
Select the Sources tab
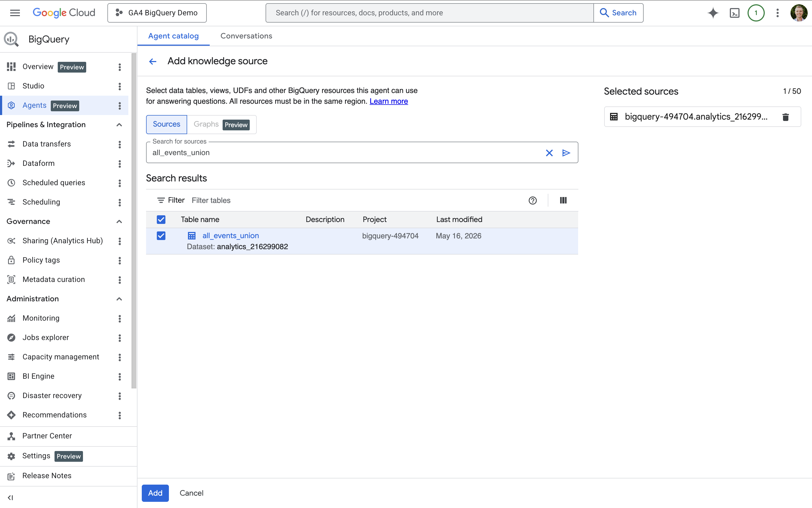(x=166, y=124)
